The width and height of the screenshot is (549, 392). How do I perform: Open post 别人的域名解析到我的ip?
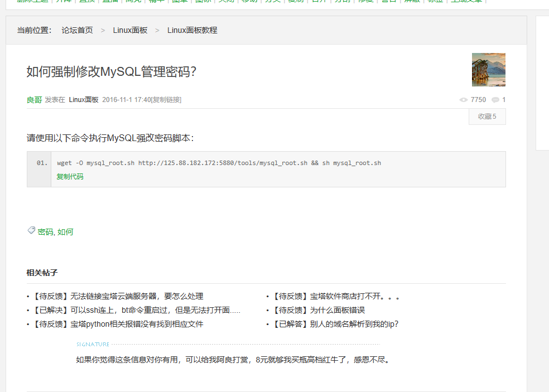[x=354, y=324]
